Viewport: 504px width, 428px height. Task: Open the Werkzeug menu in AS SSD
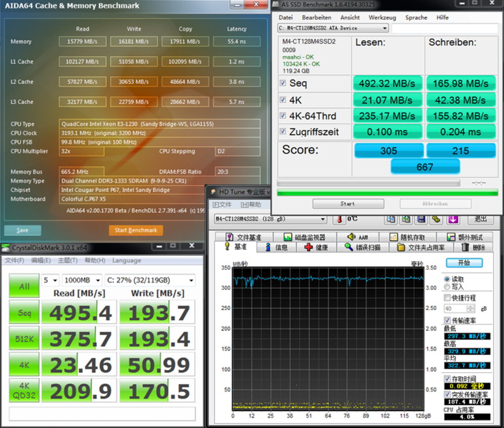tap(383, 17)
